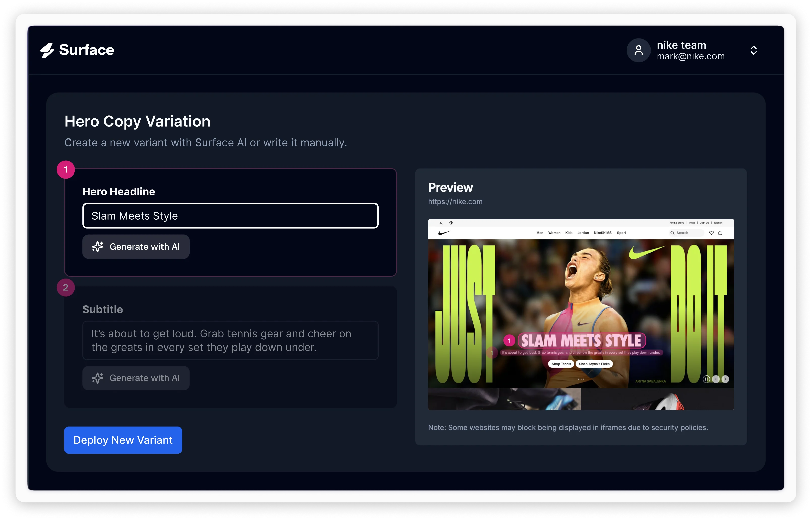
Task: Click the Converse logo icon in preview
Action: [451, 223]
